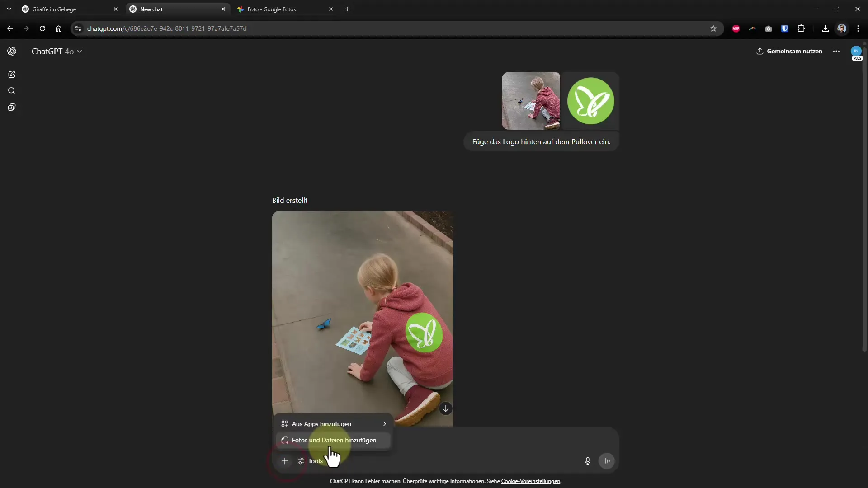Jump to bottom with the down-arrow button
Image resolution: width=868 pixels, height=488 pixels.
(x=446, y=408)
